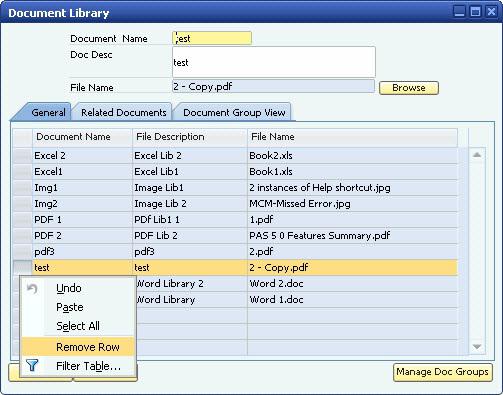Viewport: 503px width, 395px height.
Task: Select the Excel 2 row header
Action: pyautogui.click(x=23, y=156)
